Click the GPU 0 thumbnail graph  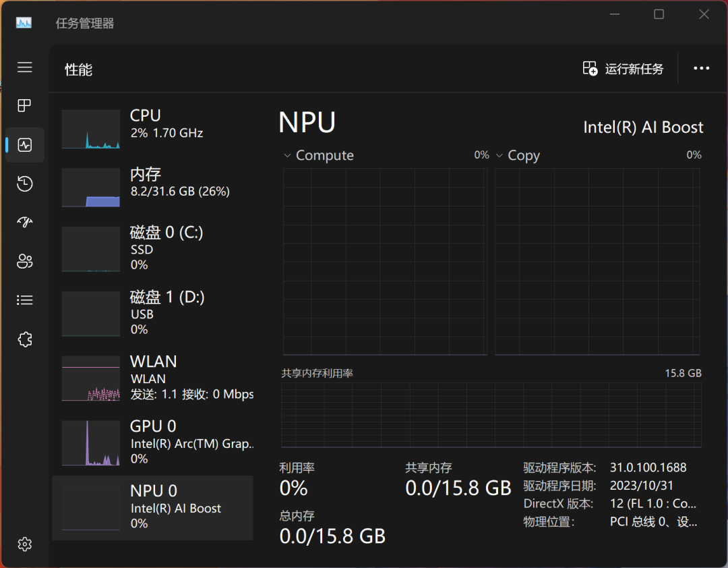point(90,443)
